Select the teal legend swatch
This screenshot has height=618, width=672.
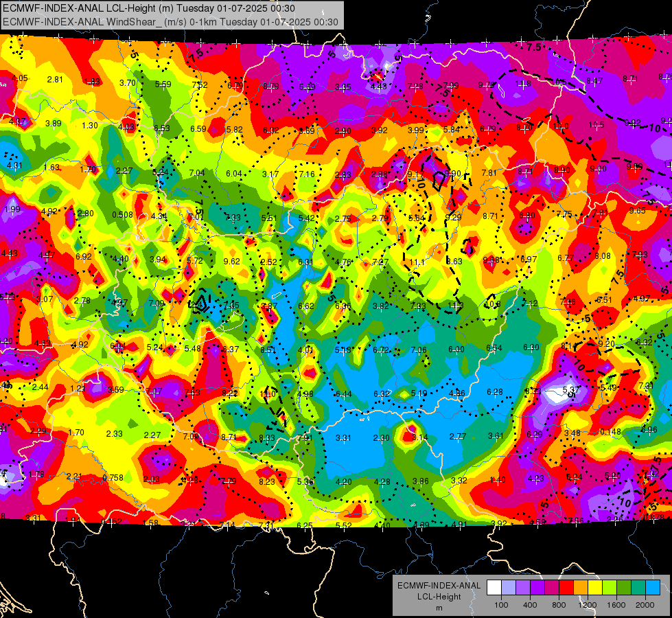638,588
